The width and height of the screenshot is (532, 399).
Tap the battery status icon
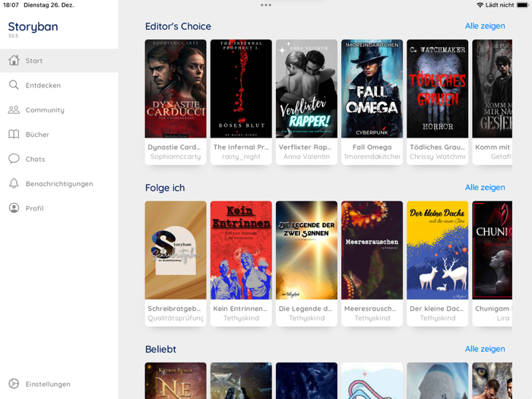coord(523,5)
